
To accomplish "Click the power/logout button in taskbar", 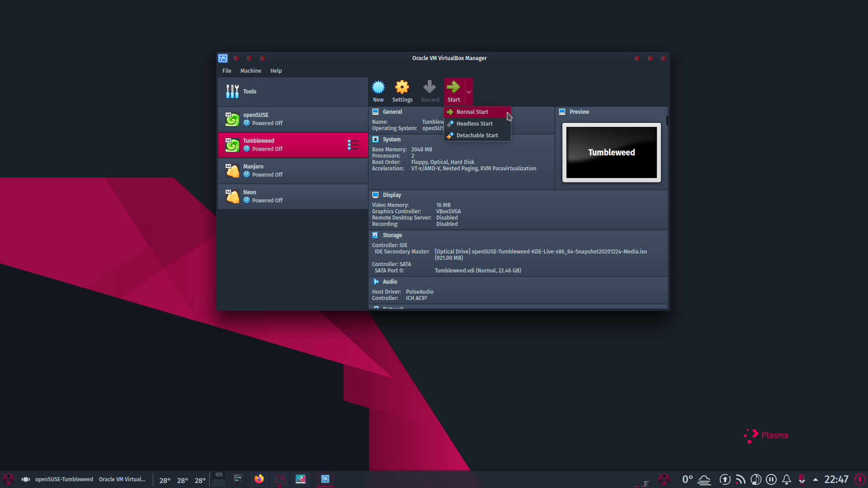I will point(859,479).
